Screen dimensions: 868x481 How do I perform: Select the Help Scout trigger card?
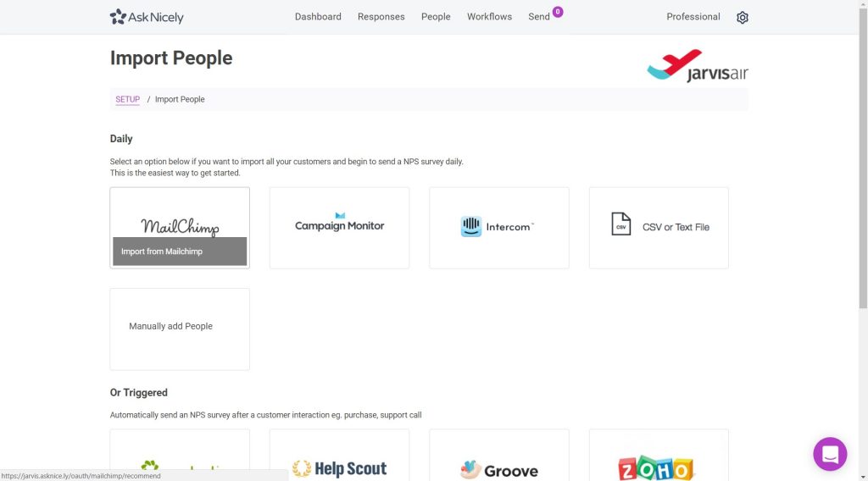click(339, 455)
